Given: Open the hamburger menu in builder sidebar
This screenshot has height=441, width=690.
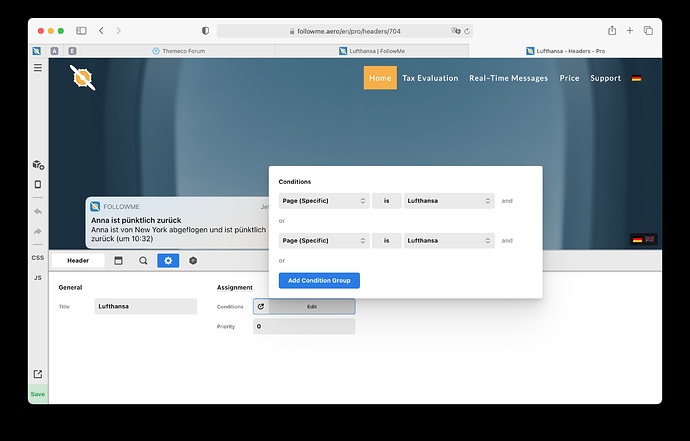Looking at the screenshot, I should click(38, 68).
